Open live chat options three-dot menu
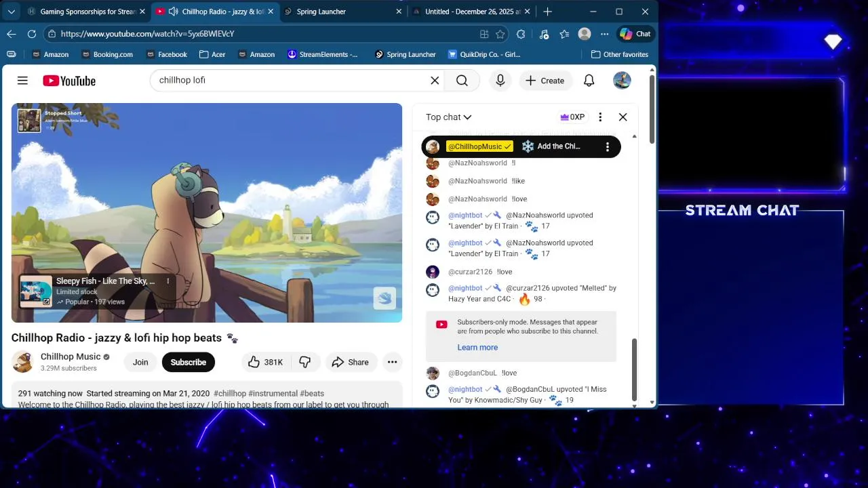Viewport: 868px width, 488px height. [600, 117]
